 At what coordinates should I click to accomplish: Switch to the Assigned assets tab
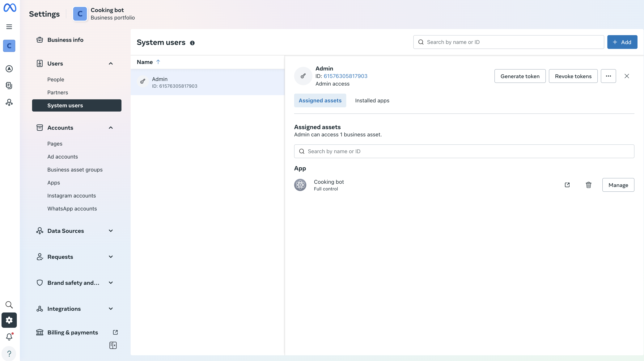coord(320,100)
